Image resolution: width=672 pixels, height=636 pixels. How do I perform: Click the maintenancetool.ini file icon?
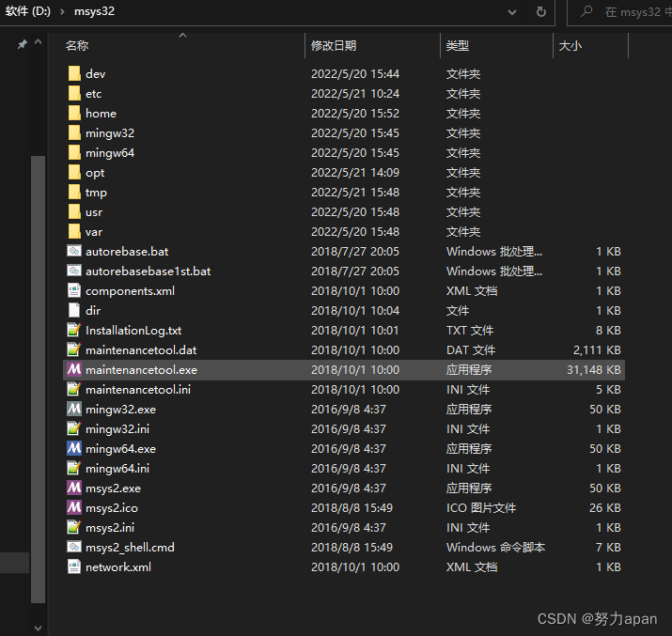tap(74, 389)
